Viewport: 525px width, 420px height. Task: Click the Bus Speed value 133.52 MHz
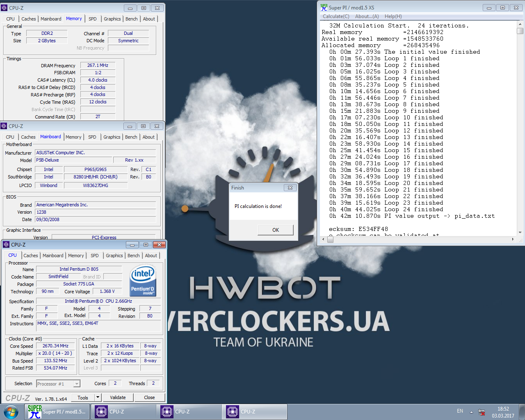[55, 361]
